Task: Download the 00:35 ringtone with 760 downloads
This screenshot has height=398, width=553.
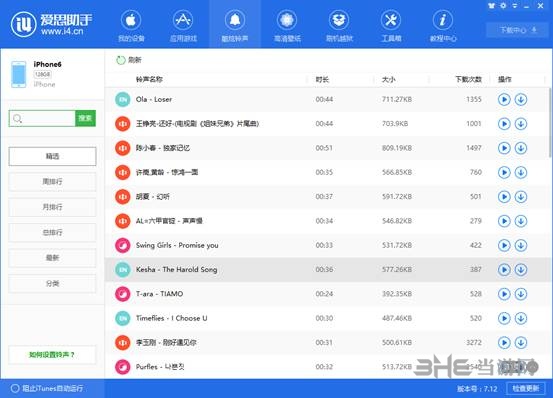Action: coord(521,172)
